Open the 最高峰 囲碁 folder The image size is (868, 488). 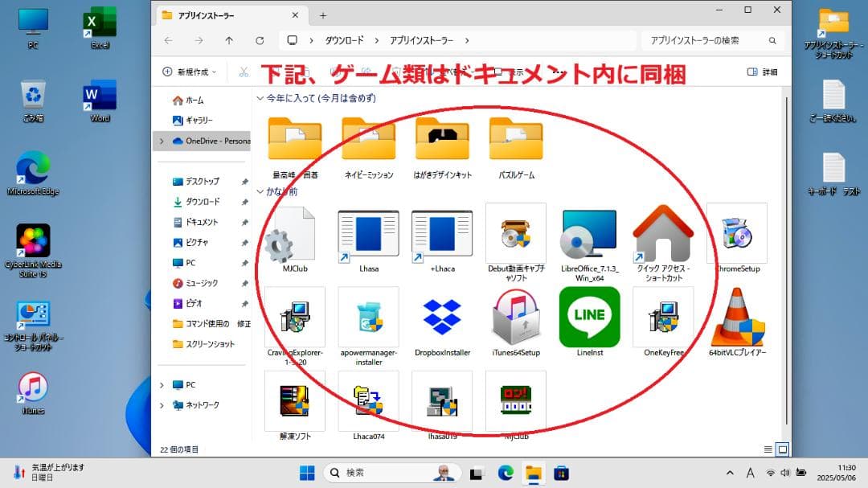(295, 138)
